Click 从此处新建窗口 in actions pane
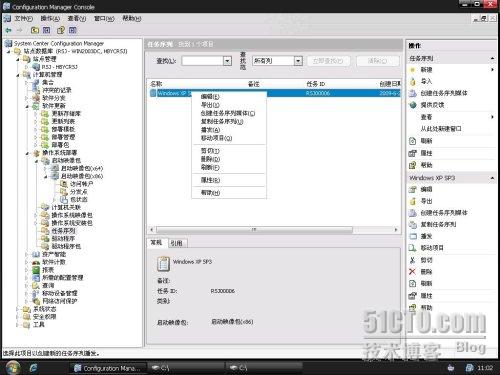Image resolution: width=500 pixels, height=375 pixels. click(441, 129)
